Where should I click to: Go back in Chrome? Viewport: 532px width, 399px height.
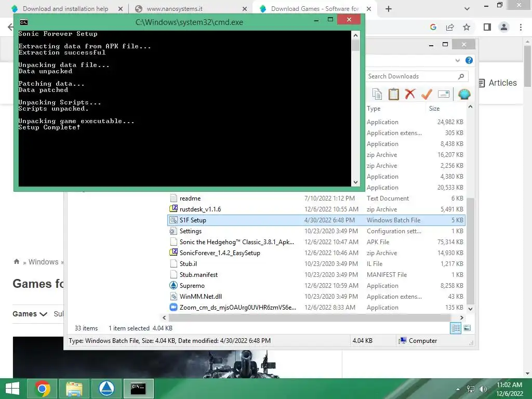[10, 27]
